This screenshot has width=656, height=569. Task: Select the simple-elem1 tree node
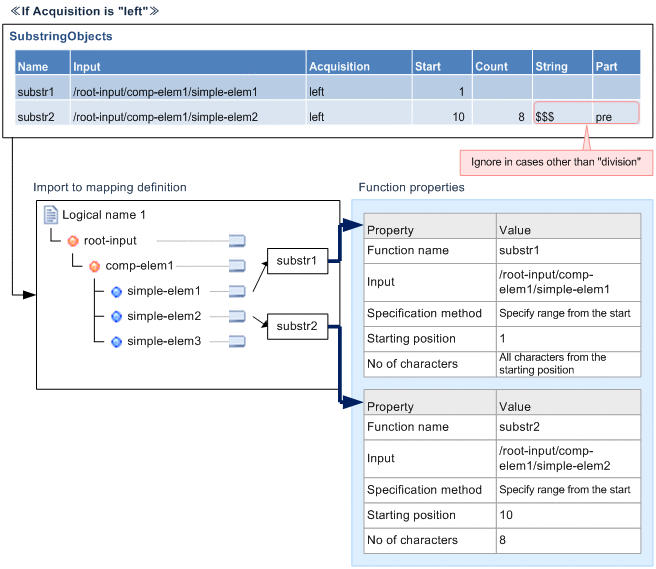pyautogui.click(x=164, y=291)
